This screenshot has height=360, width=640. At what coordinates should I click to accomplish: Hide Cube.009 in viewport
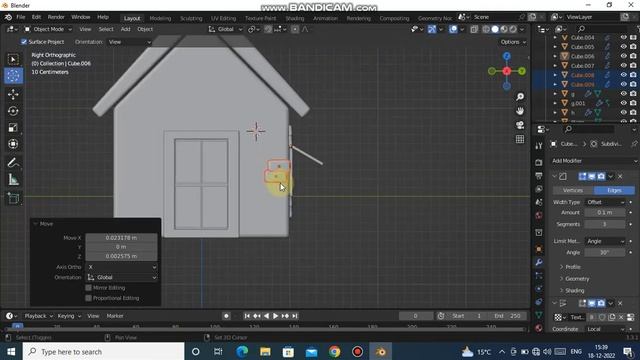tap(623, 84)
